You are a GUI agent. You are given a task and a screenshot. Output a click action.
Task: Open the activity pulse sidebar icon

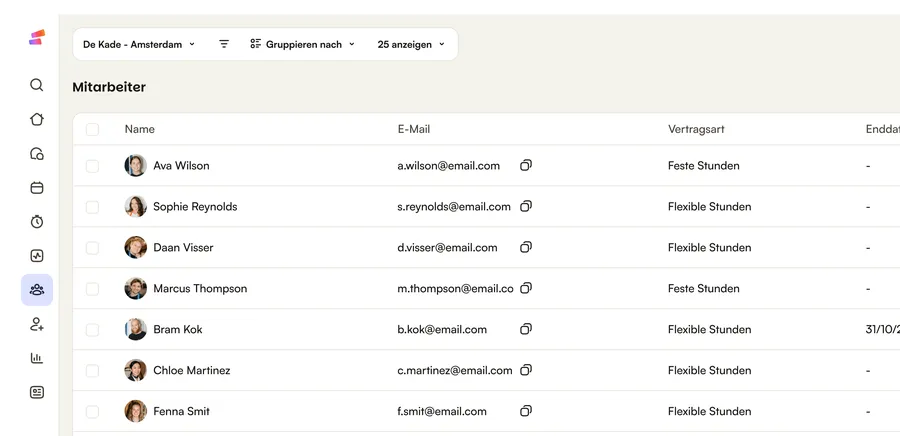point(37,256)
